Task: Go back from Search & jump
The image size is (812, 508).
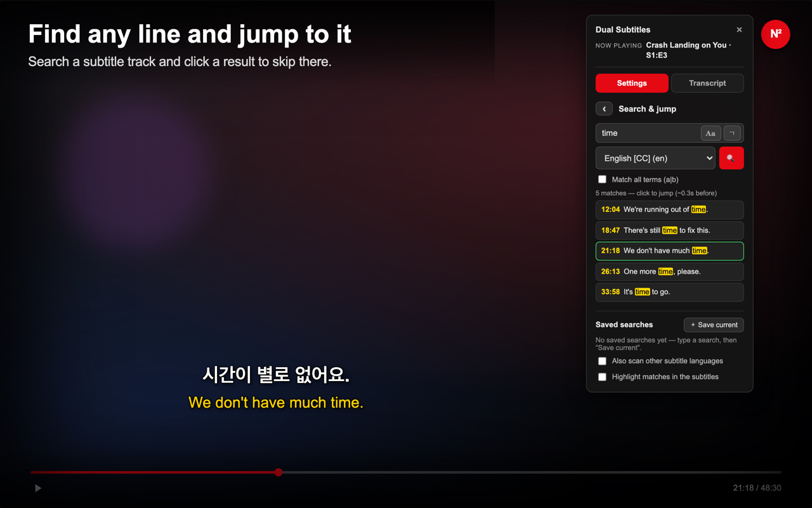Action: click(604, 109)
